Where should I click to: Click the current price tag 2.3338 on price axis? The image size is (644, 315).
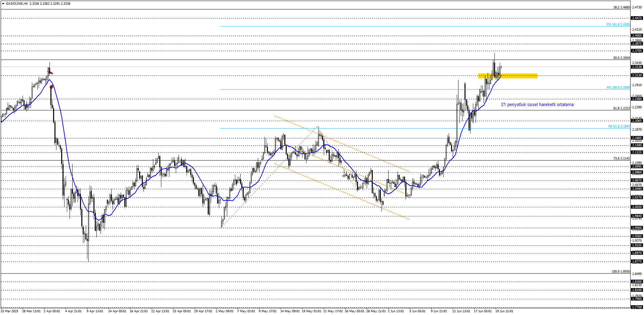coord(637,67)
